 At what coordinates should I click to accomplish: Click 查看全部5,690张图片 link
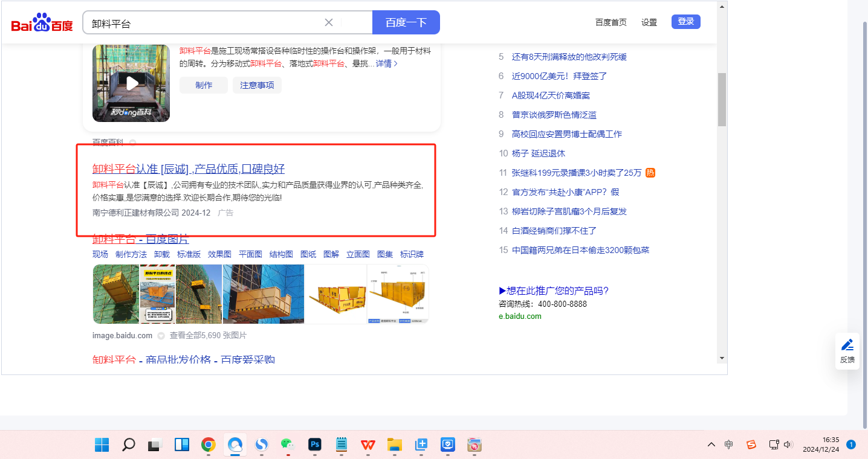[208, 336]
